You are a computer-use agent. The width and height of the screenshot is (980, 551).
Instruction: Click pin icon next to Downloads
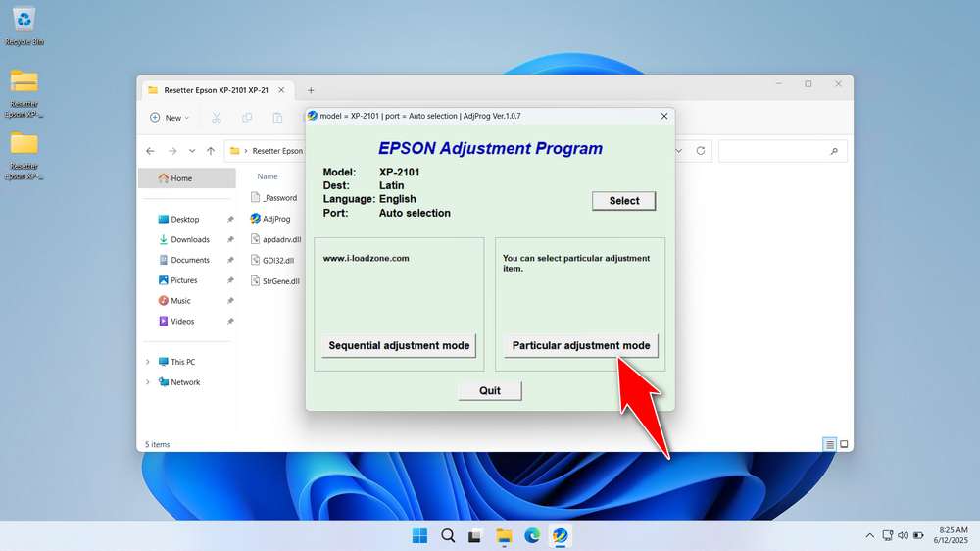pos(230,239)
